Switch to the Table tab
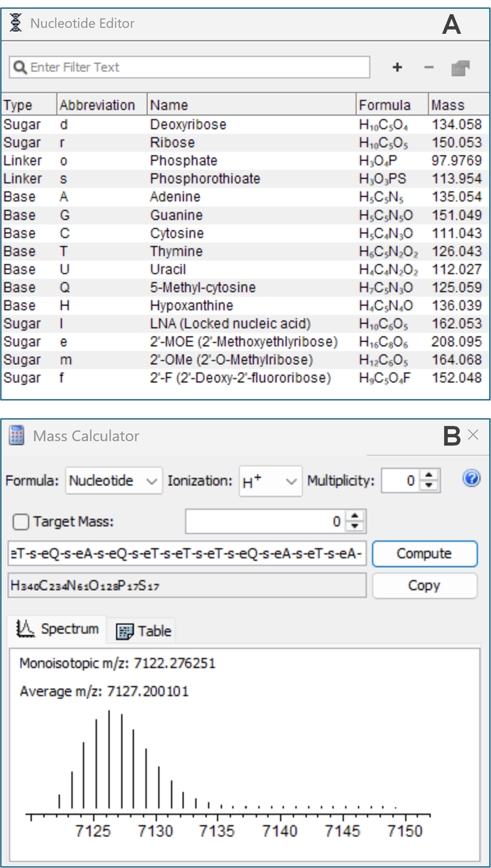This screenshot has width=491, height=868. point(143,631)
